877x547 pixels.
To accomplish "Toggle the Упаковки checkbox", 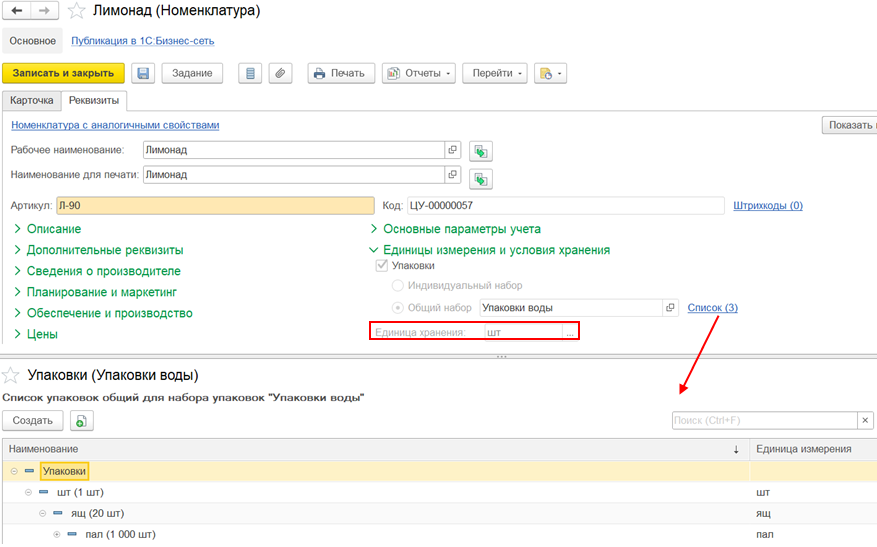I will tap(381, 266).
